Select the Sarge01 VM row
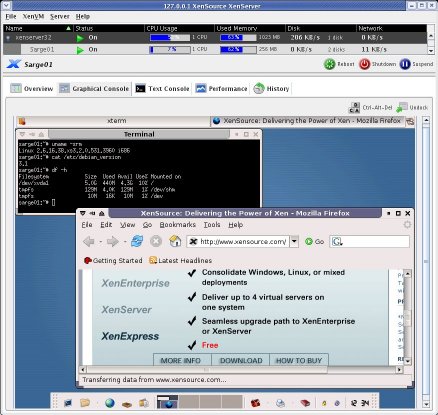Screen dimensions: 438x415 (x=215, y=50)
